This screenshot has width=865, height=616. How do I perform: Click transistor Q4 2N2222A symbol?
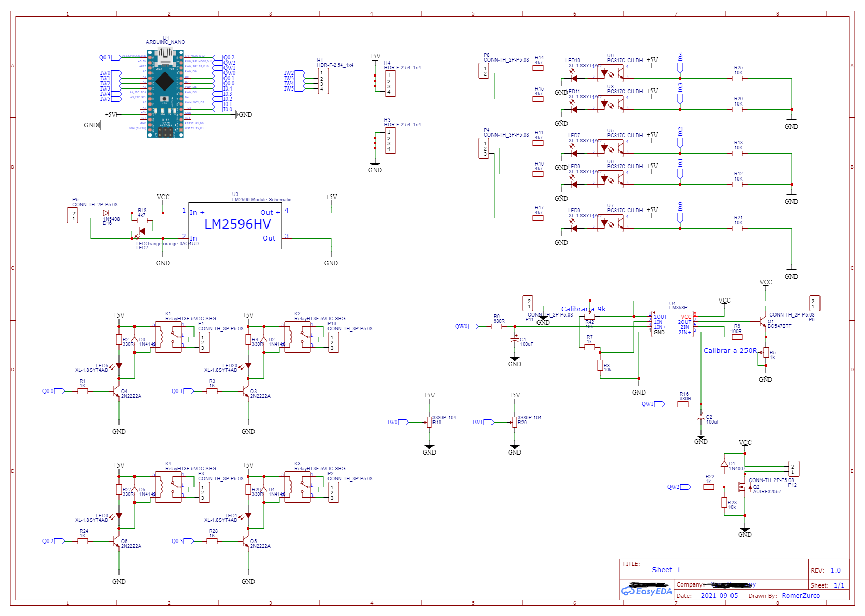[116, 391]
